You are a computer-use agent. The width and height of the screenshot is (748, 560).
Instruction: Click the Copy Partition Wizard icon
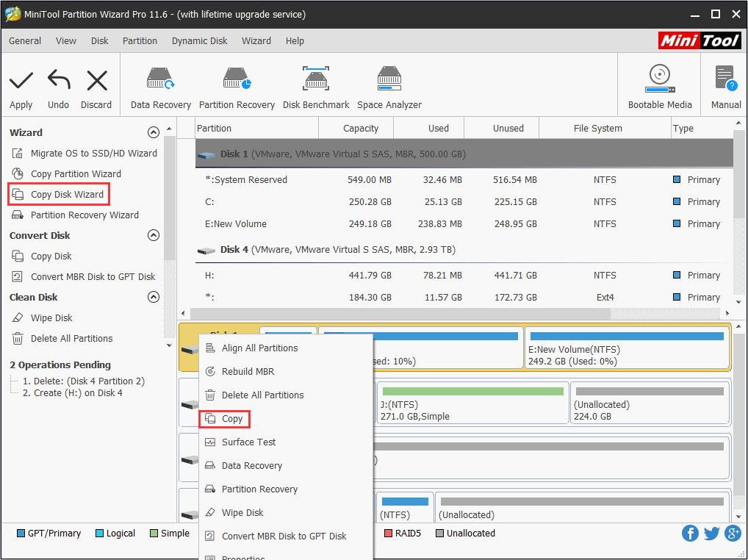tap(18, 173)
